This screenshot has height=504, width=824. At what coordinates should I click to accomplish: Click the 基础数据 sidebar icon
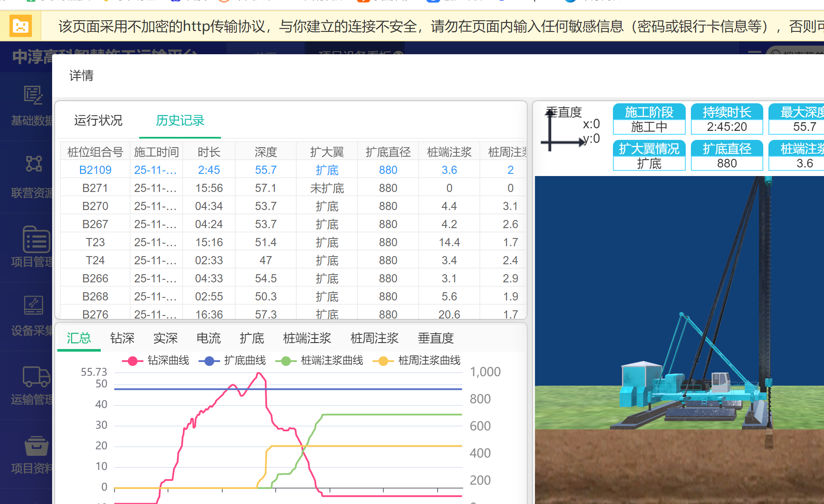33,96
